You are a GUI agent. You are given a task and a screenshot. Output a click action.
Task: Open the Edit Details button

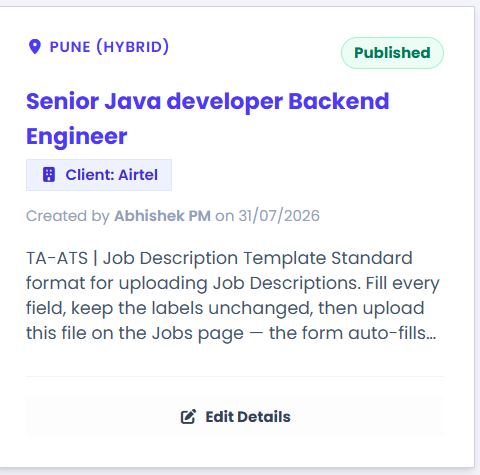coord(235,417)
